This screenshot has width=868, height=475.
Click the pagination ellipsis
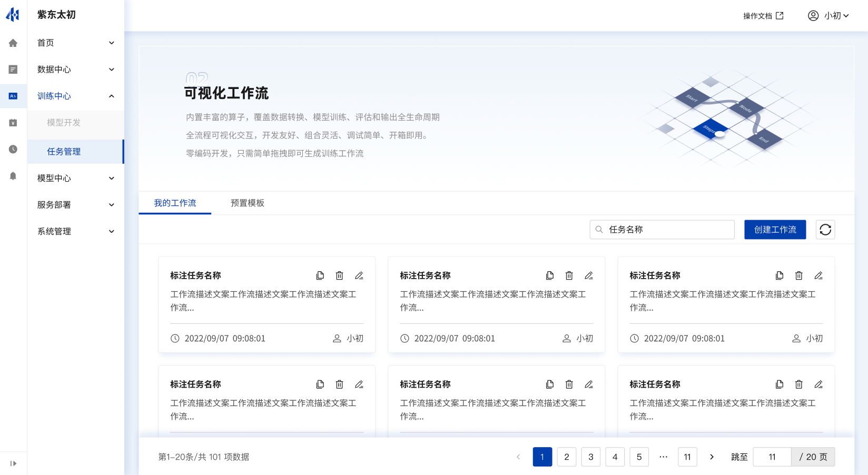tap(664, 457)
